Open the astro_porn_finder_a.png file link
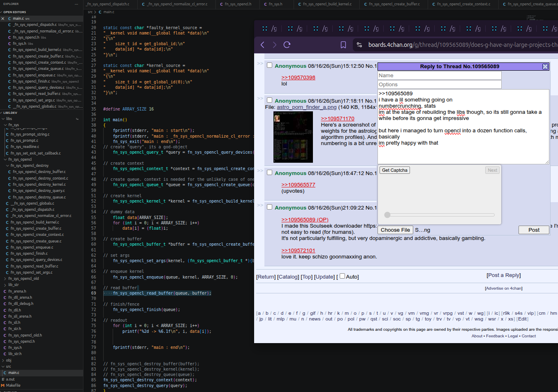Screen dimensions: 558x392 [307, 107]
